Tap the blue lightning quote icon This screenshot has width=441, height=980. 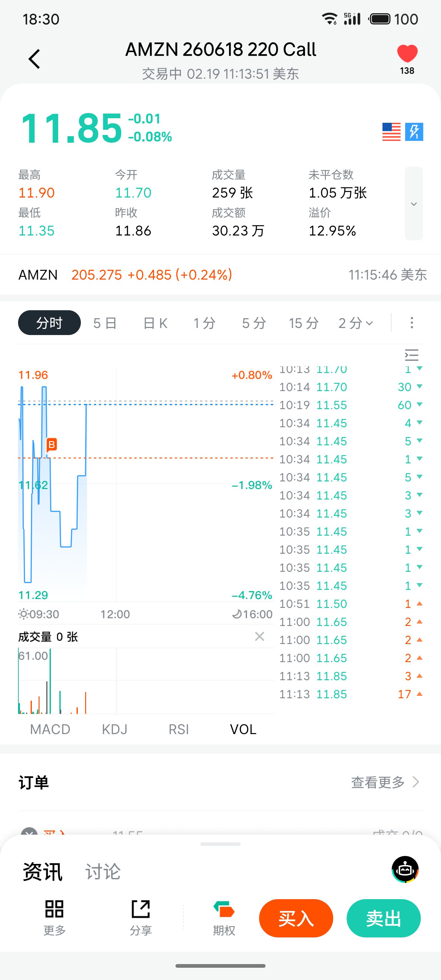[x=414, y=132]
